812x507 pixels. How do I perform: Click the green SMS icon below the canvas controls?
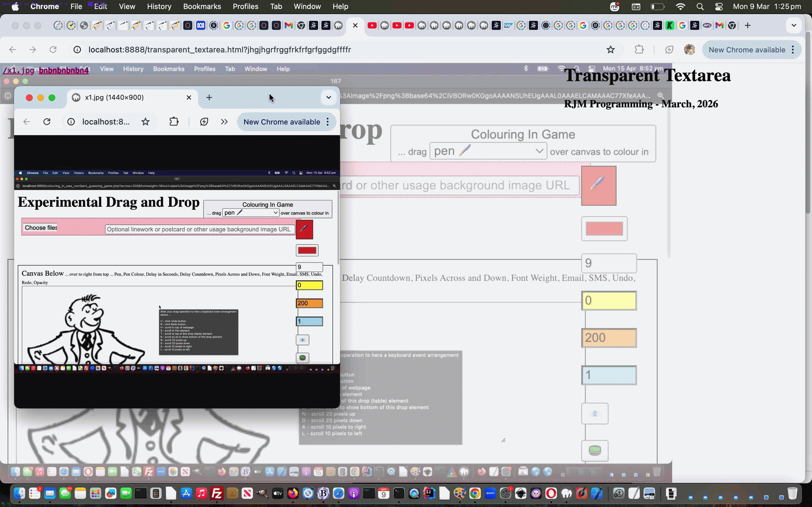tap(303, 358)
